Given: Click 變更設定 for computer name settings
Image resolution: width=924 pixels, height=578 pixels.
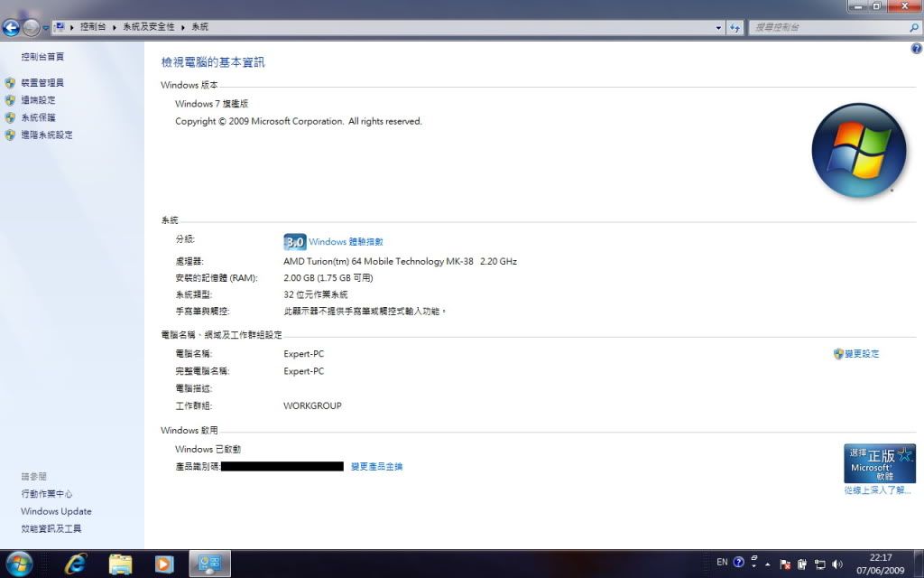Looking at the screenshot, I should [862, 354].
